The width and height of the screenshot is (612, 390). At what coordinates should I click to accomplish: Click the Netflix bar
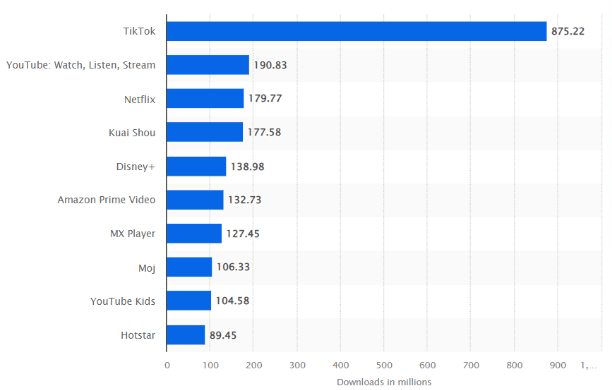[x=205, y=98]
